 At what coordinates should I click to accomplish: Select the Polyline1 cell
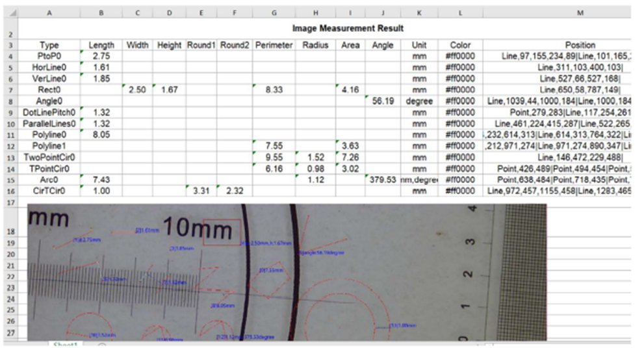click(49, 145)
